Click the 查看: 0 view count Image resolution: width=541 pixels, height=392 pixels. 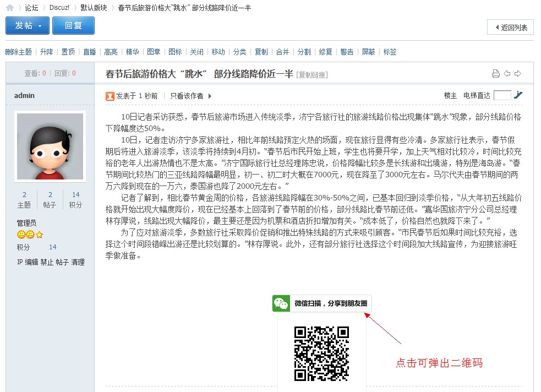pyautogui.click(x=35, y=73)
